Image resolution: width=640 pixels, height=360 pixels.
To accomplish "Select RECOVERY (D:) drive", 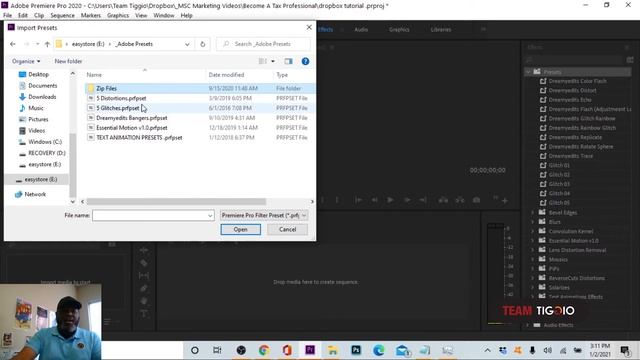I will [47, 153].
